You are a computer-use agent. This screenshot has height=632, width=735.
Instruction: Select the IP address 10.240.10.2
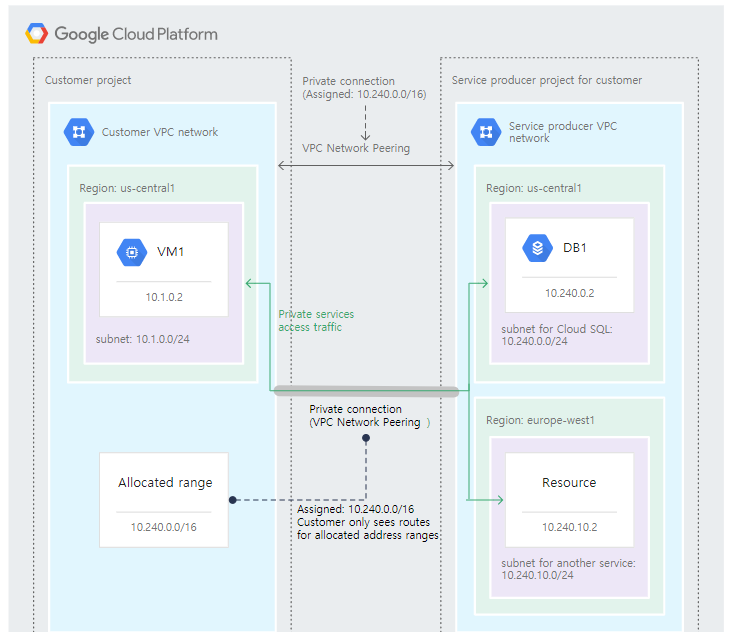point(570,527)
